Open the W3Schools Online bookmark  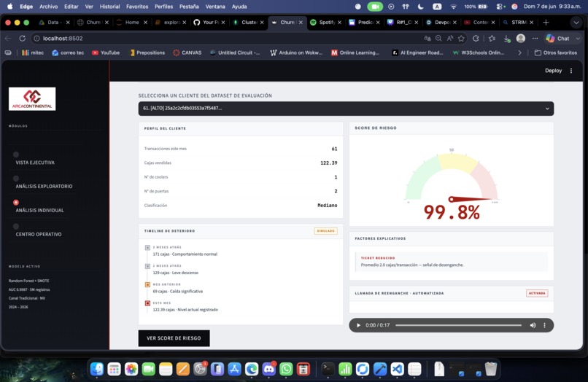(x=478, y=53)
